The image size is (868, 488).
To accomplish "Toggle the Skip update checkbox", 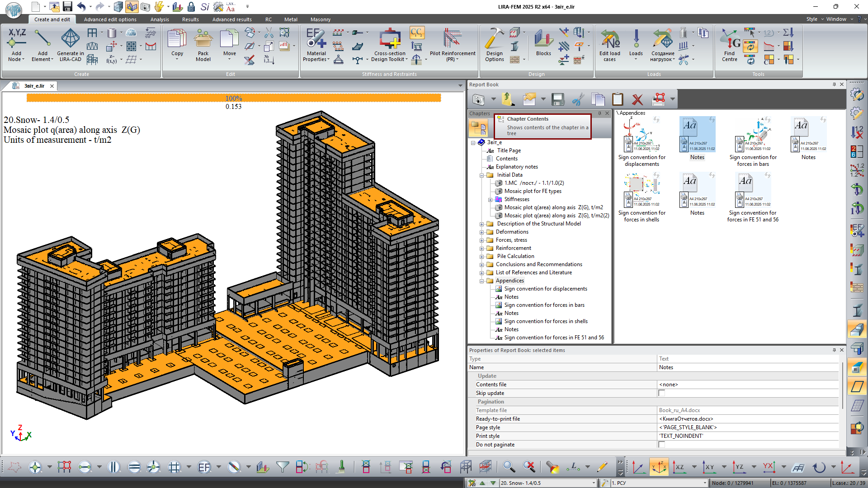I will pos(662,393).
